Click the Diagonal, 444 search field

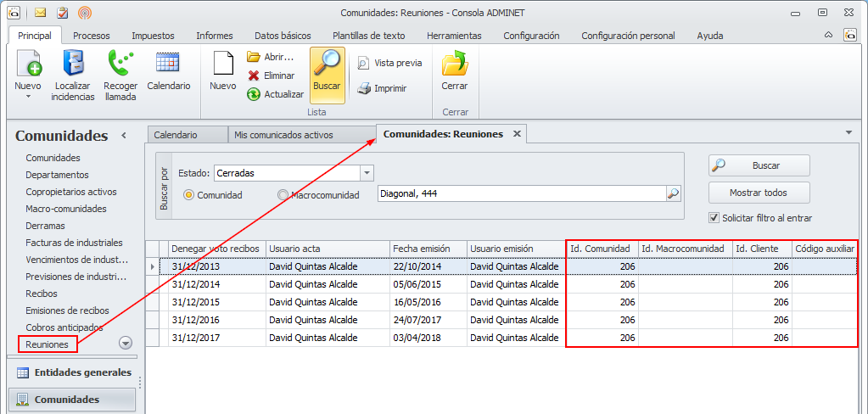(x=519, y=194)
